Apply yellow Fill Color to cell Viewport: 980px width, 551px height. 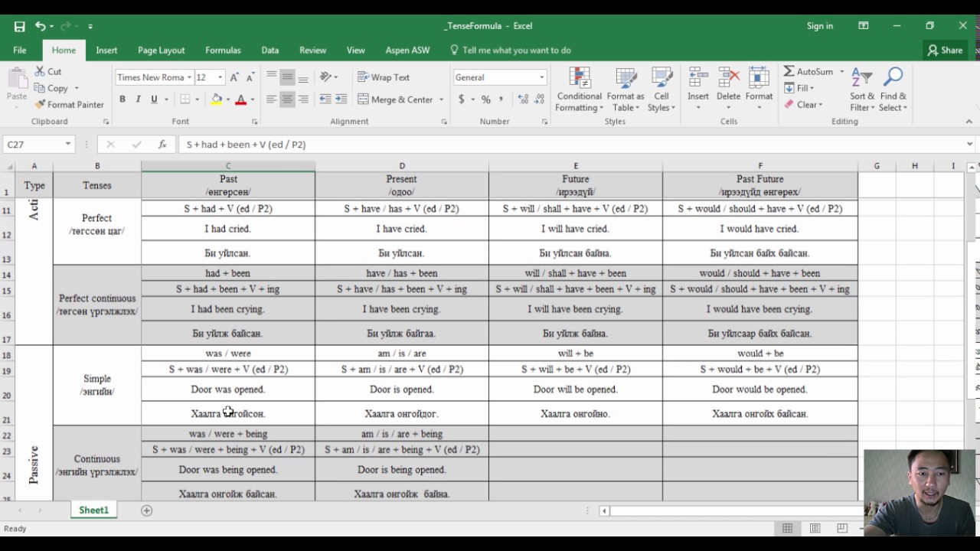[x=217, y=99]
